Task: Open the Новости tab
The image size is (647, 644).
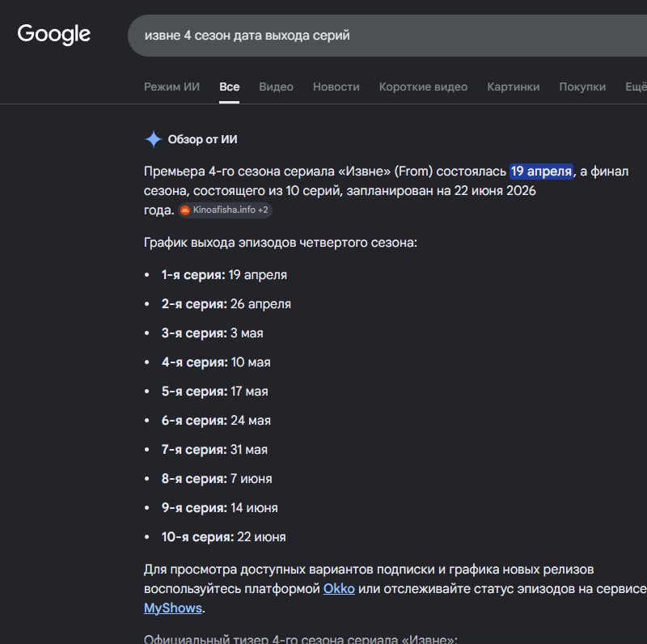Action: (x=336, y=87)
